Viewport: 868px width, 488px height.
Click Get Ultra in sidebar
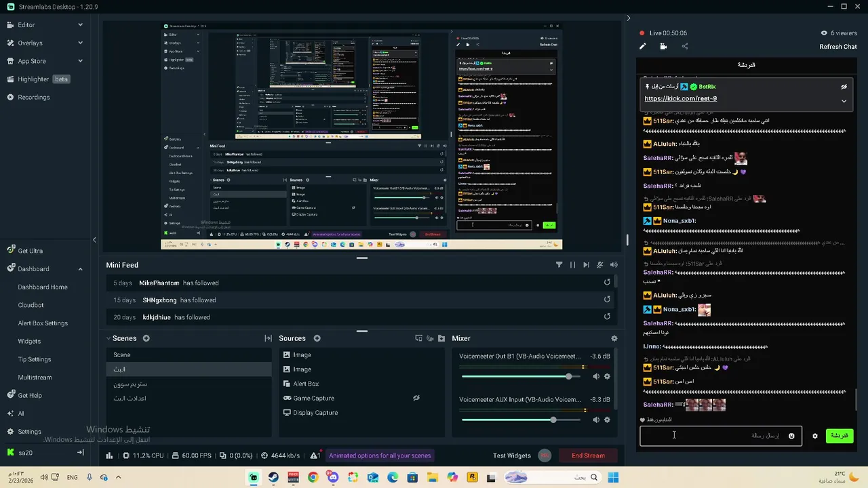pos(30,251)
